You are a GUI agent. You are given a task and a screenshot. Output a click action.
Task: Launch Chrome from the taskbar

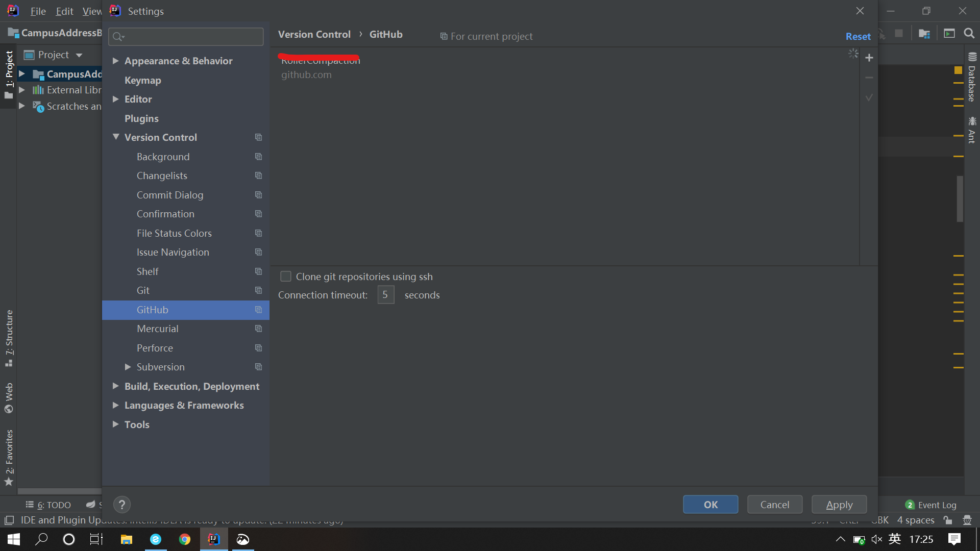185,539
